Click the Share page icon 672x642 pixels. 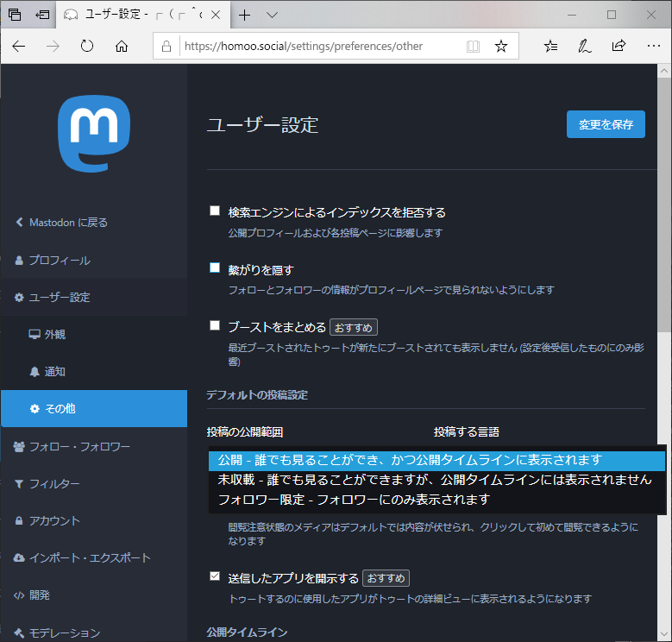click(x=619, y=46)
